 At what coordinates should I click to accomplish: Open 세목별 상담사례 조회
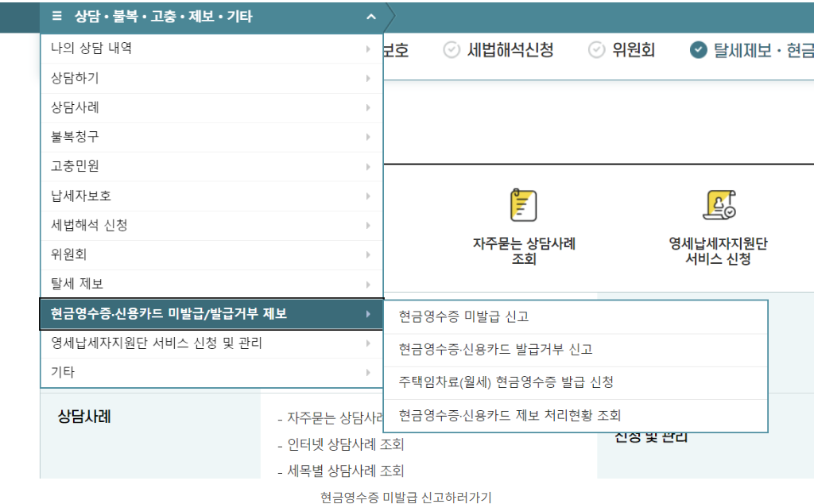346,470
